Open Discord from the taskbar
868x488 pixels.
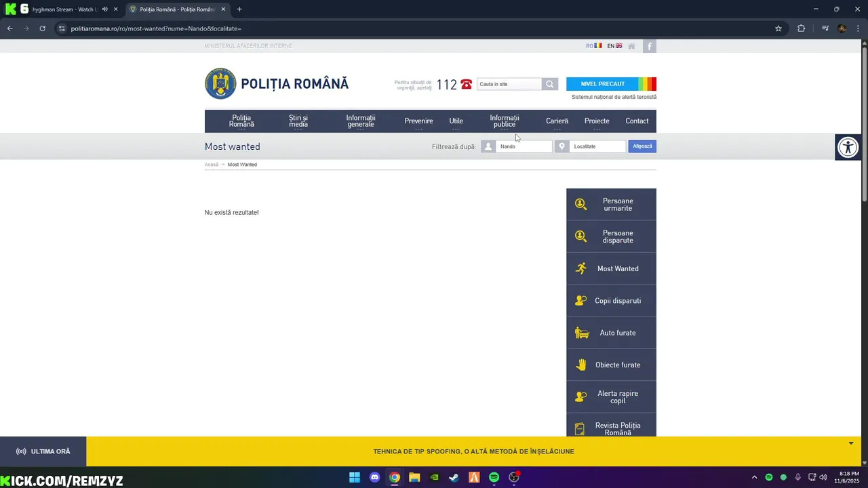pos(374,477)
